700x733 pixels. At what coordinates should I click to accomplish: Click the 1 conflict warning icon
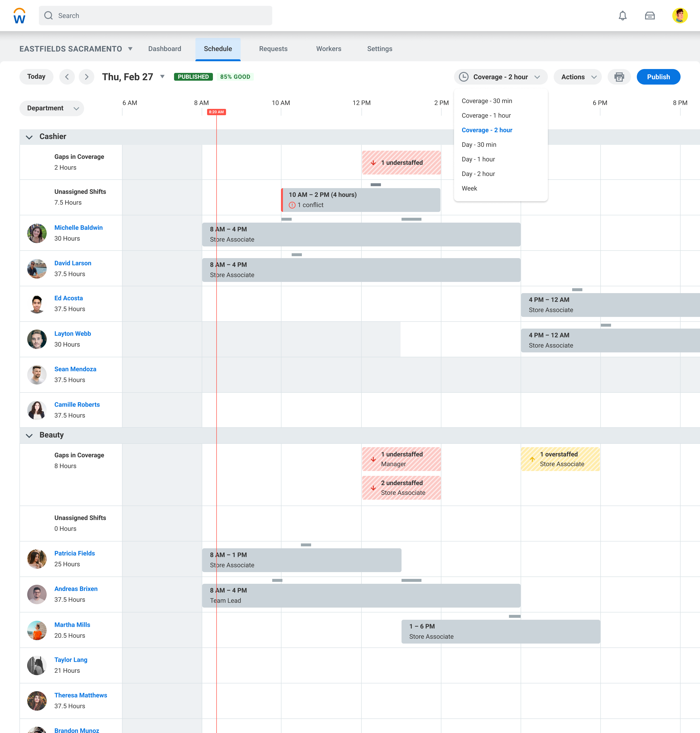[x=292, y=205]
